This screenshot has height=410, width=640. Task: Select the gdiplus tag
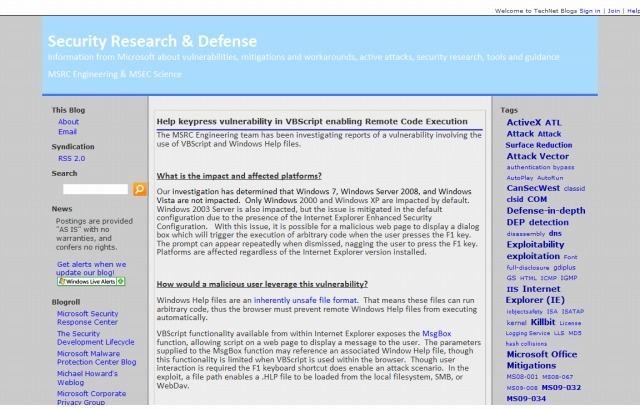point(564,268)
